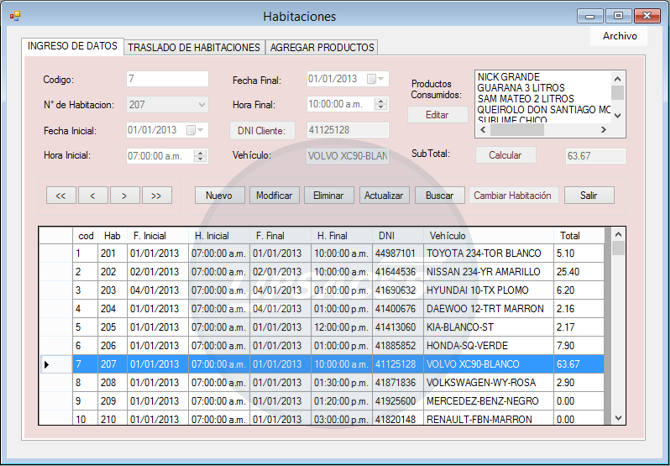Select the HONDA-SQ-VERDE cell
The height and width of the screenshot is (466, 670).
[488, 346]
